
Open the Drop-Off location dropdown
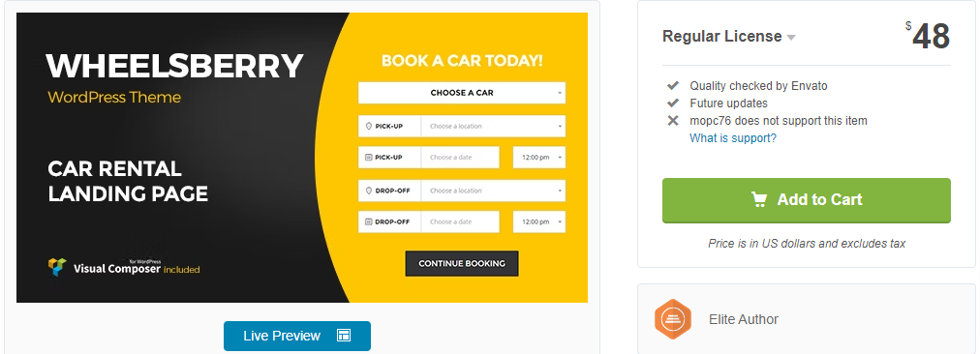click(493, 191)
